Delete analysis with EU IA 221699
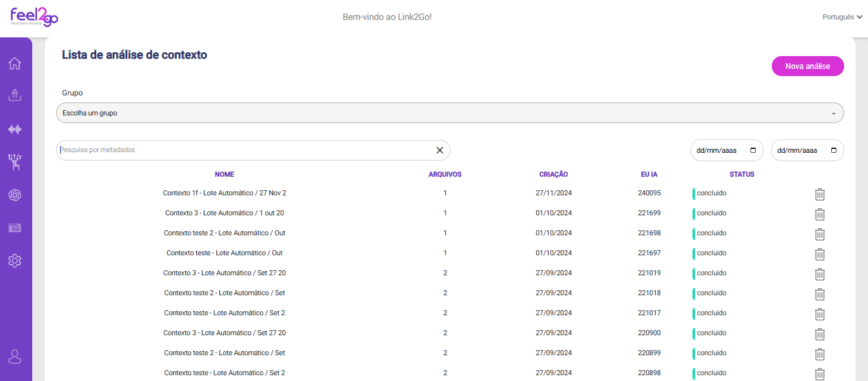 [x=820, y=214]
